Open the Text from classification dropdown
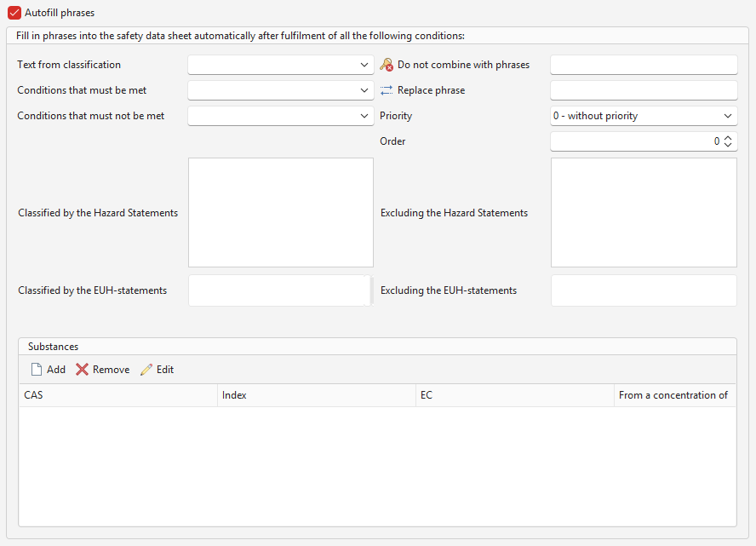756x546 pixels. [281, 65]
